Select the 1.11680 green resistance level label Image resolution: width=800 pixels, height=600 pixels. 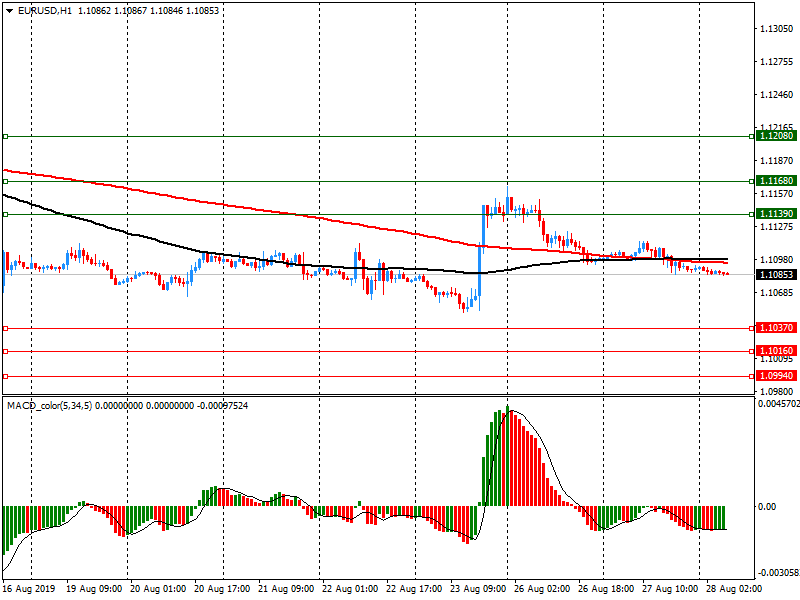pos(776,181)
